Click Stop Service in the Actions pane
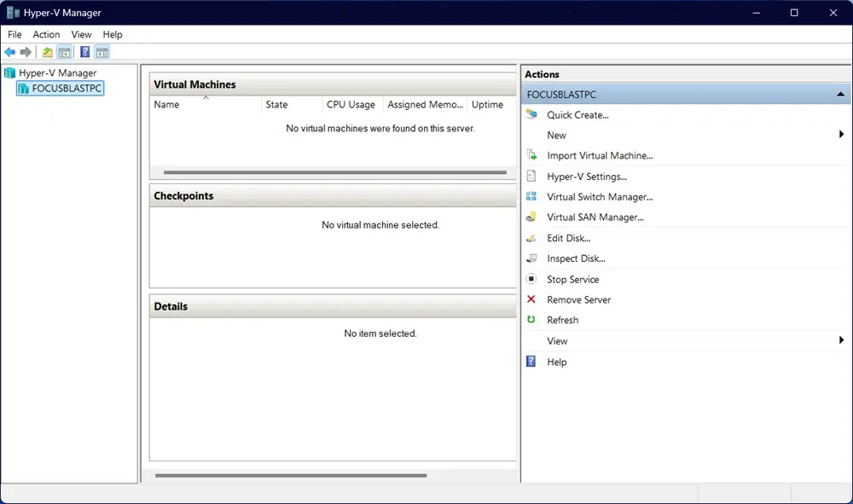This screenshot has width=853, height=504. click(x=572, y=279)
